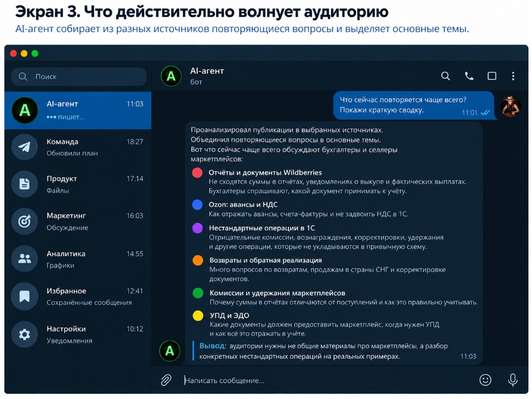Click the Продукт document avatar icon
The image size is (532, 399).
point(24,184)
